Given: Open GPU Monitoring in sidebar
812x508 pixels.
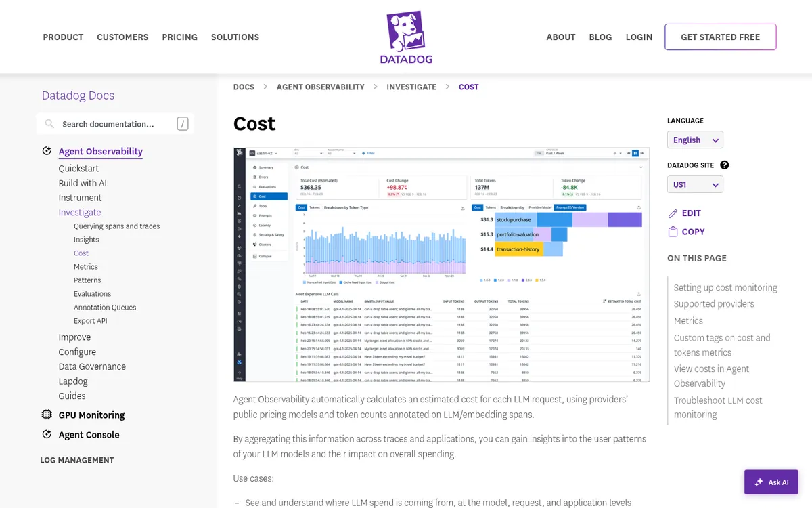Looking at the screenshot, I should tap(91, 415).
